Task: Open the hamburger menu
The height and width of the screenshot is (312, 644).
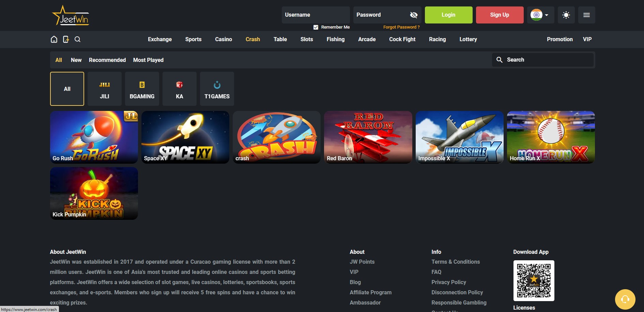Action: click(586, 15)
